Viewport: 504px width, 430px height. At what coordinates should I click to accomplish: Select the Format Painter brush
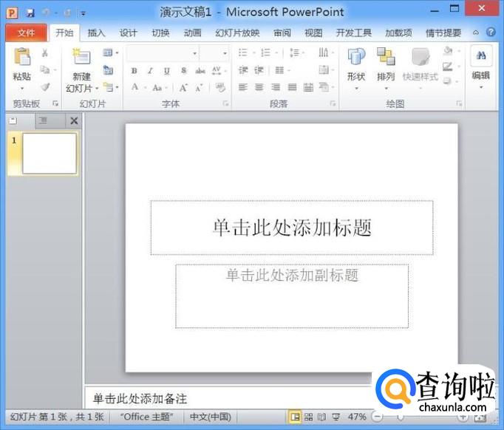[x=45, y=86]
